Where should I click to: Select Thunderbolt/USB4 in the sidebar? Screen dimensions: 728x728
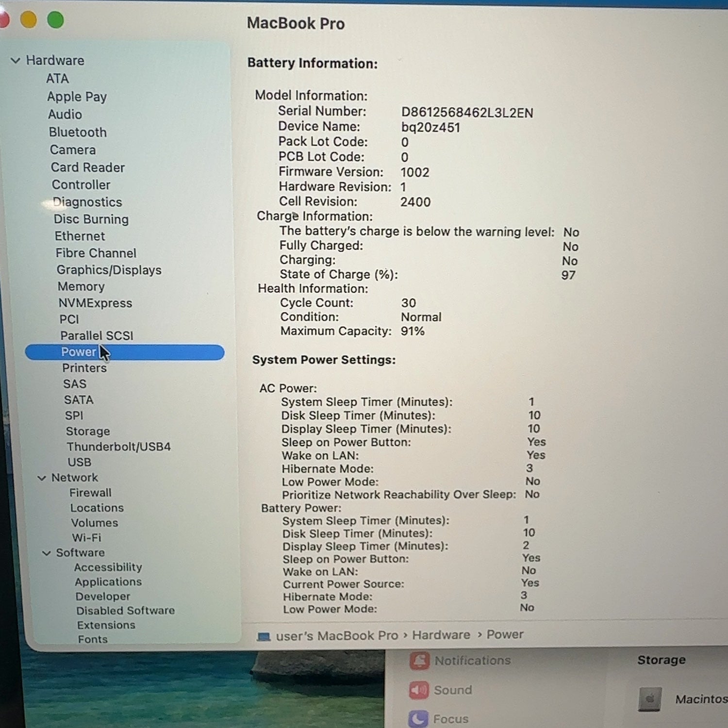click(119, 447)
